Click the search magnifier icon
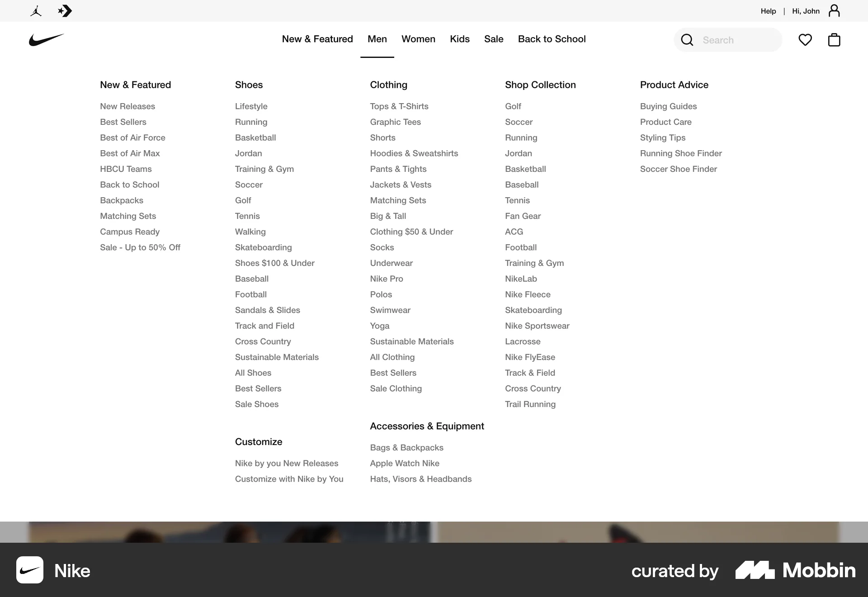 [687, 40]
